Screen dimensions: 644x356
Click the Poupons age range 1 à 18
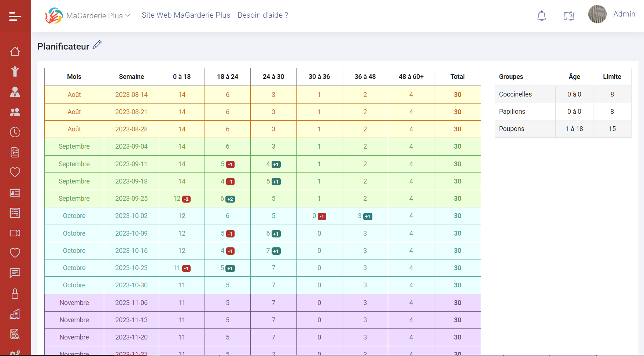574,129
